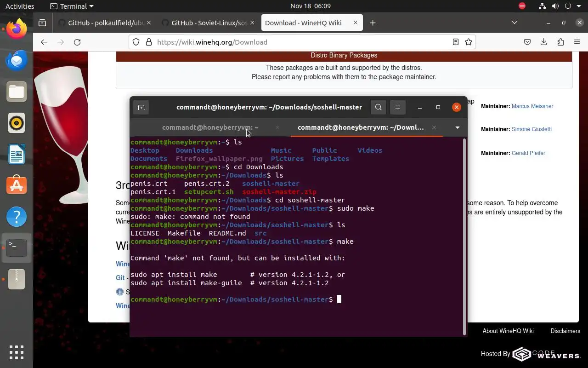Open the About WineHQ Wiki link
Screen dimensions: 588x368
pyautogui.click(x=508, y=331)
